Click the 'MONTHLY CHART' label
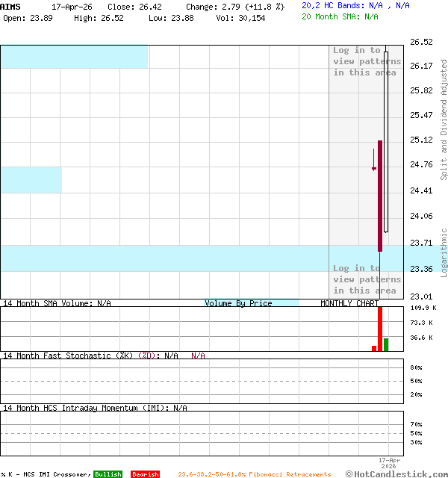Screen dimensions: 448x478 (x=349, y=303)
